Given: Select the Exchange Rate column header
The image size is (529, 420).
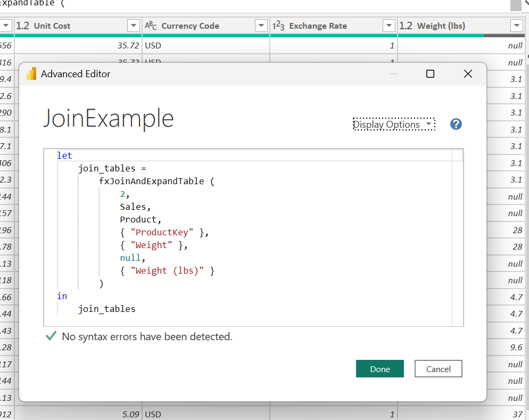Looking at the screenshot, I should click(318, 26).
